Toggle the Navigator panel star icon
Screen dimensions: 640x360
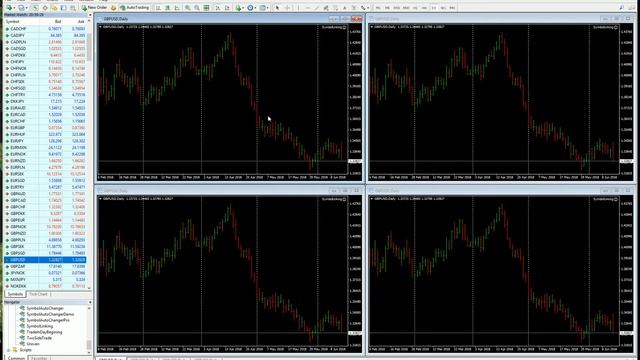[54, 8]
